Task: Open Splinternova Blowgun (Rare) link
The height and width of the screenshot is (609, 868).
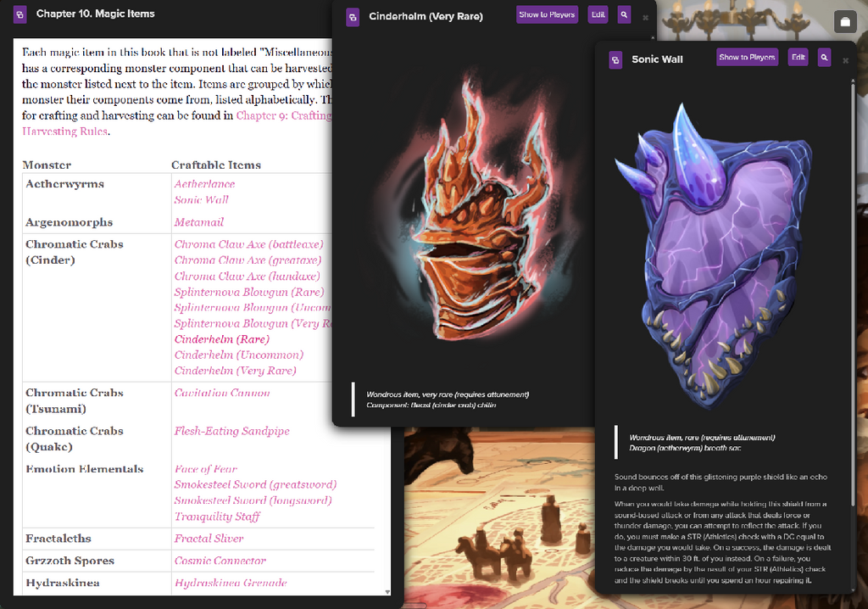Action: pos(249,292)
